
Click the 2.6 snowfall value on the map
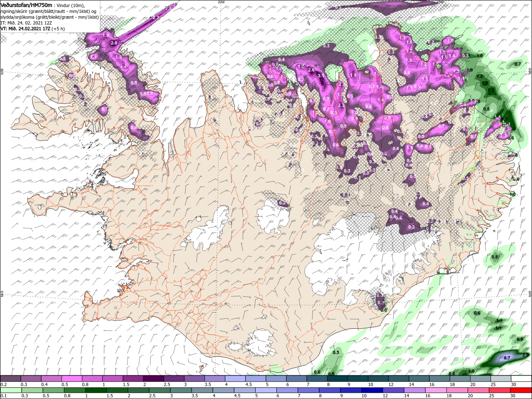click(x=311, y=70)
